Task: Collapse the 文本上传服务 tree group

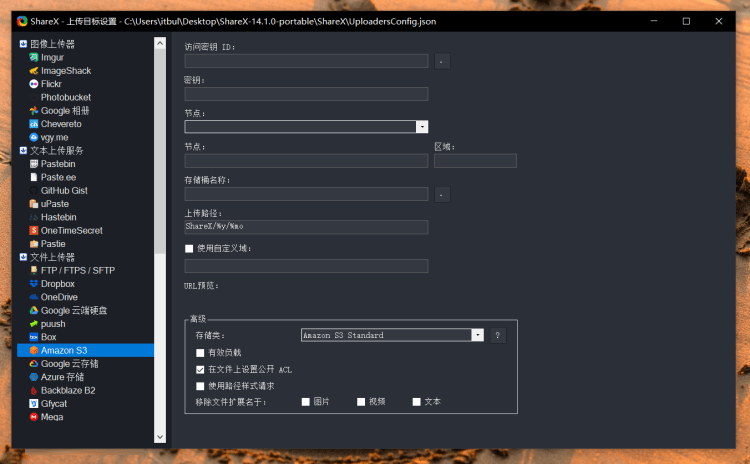Action: coord(23,151)
